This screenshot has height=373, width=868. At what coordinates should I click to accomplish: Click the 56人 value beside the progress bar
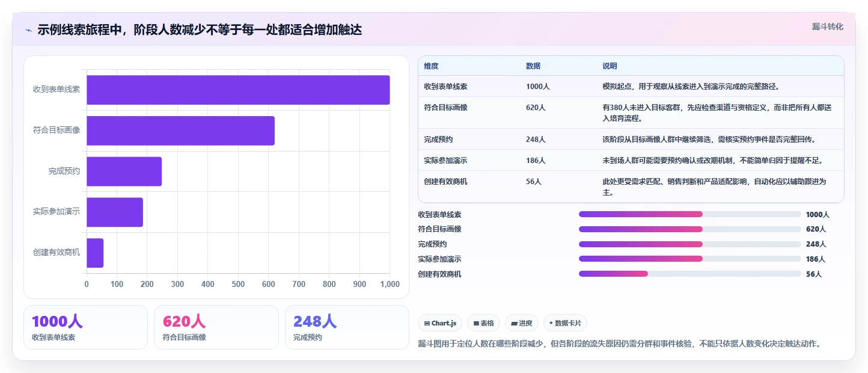click(814, 274)
